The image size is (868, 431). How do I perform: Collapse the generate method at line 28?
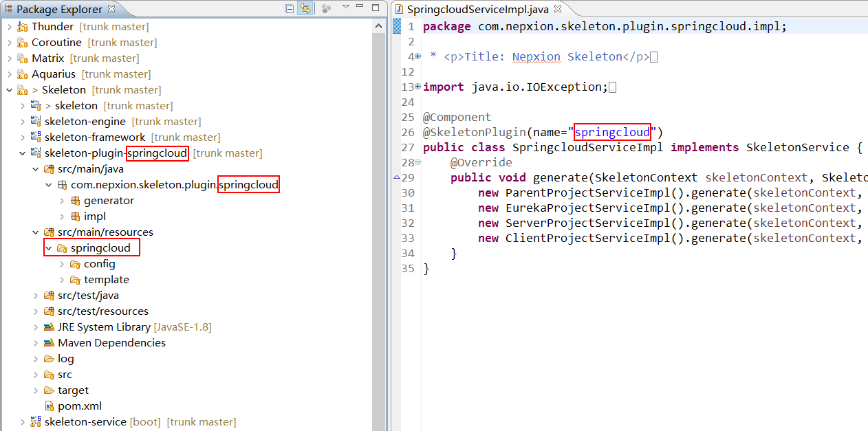(417, 162)
